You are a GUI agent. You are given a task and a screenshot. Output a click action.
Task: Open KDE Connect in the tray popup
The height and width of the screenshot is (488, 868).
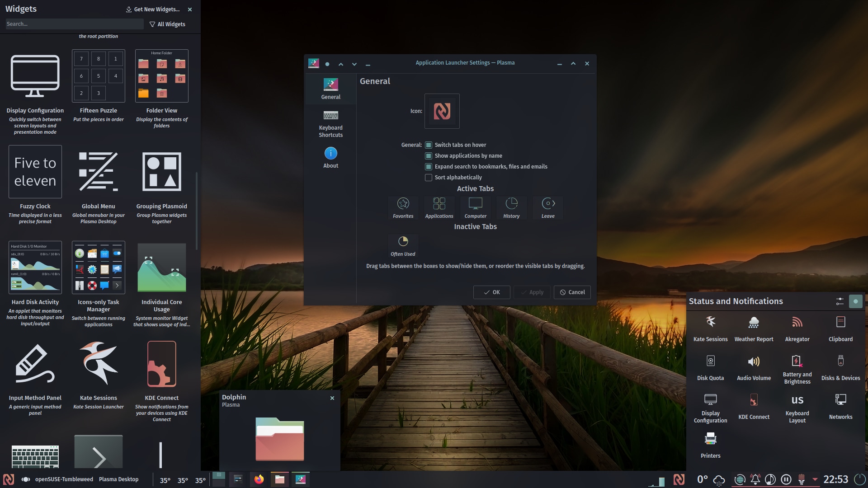pyautogui.click(x=754, y=407)
